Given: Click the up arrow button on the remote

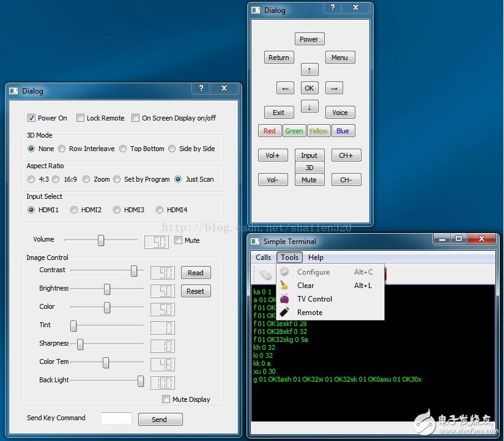Looking at the screenshot, I should [x=309, y=70].
